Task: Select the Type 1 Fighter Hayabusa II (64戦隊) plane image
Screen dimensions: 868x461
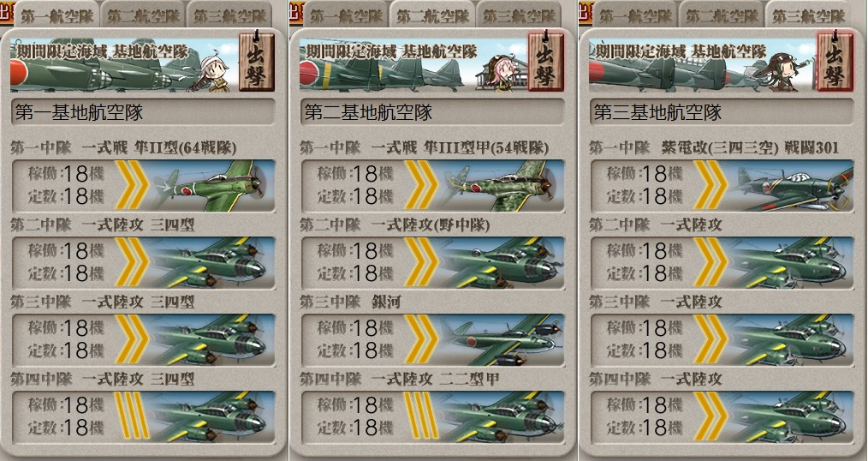Action: (x=212, y=186)
